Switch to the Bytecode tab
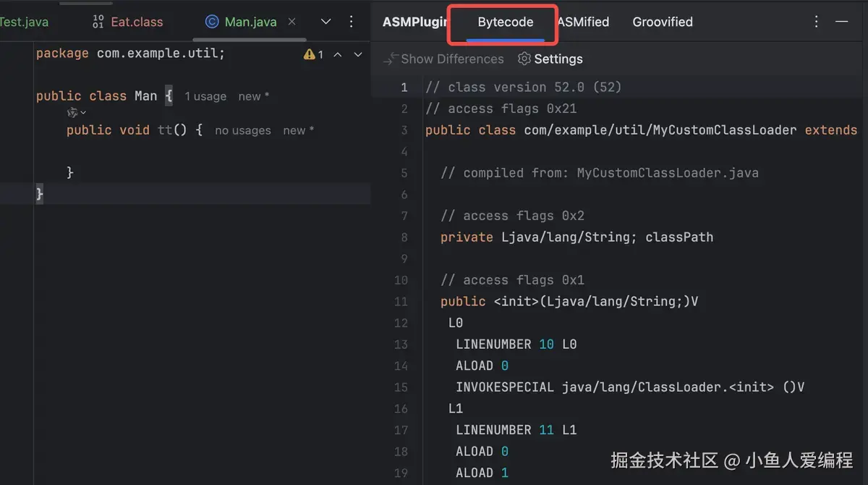 click(x=505, y=22)
